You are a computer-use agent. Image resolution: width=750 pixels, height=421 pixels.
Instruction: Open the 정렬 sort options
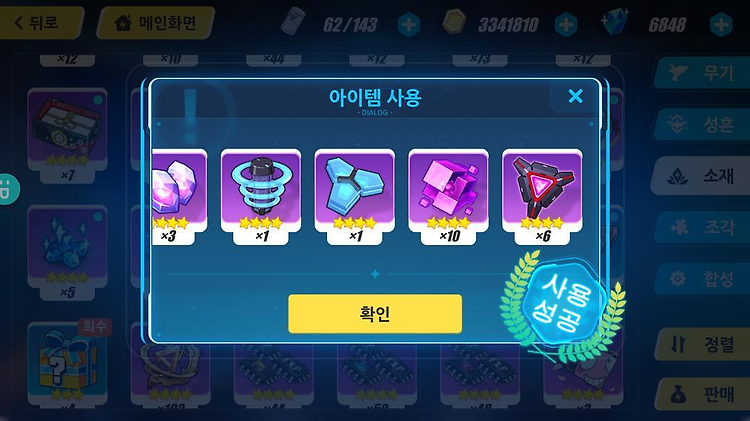click(703, 344)
